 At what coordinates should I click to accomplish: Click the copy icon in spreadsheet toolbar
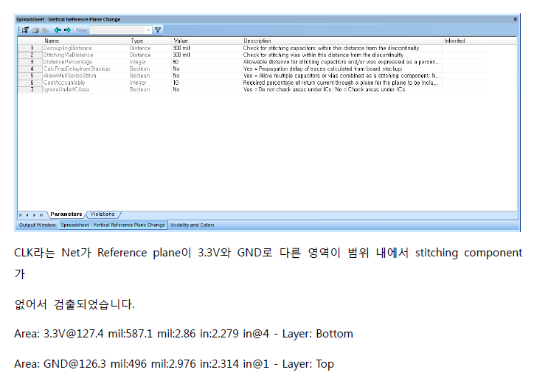pos(45,30)
